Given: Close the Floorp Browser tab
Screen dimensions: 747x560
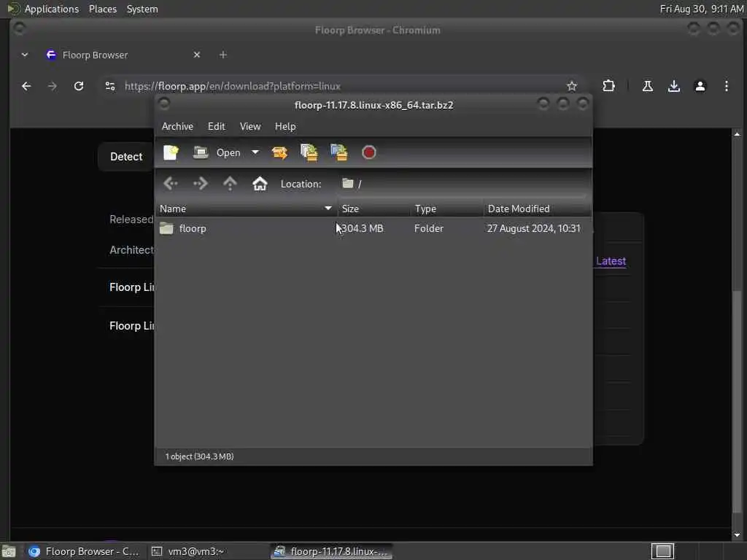Looking at the screenshot, I should [x=197, y=55].
